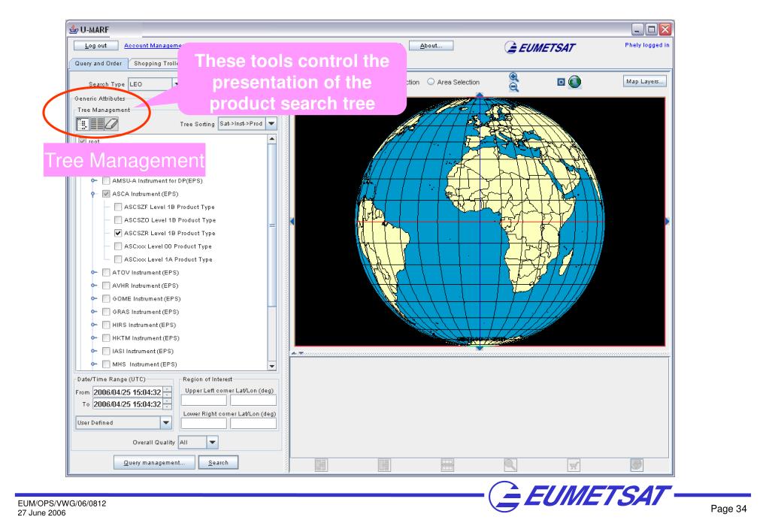The image size is (769, 532).
Task: Check the HKTM Instrument (EPS) box
Action: [106, 338]
